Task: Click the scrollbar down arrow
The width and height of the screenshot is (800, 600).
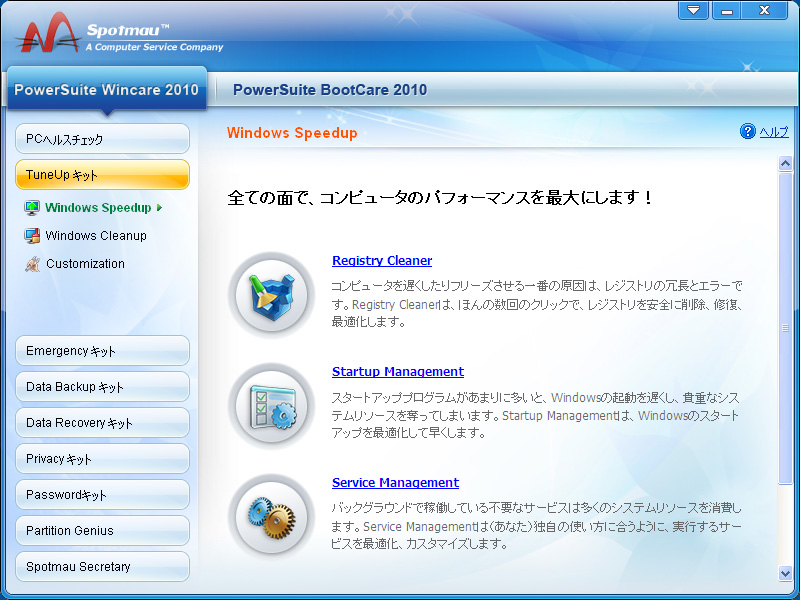Action: [785, 573]
